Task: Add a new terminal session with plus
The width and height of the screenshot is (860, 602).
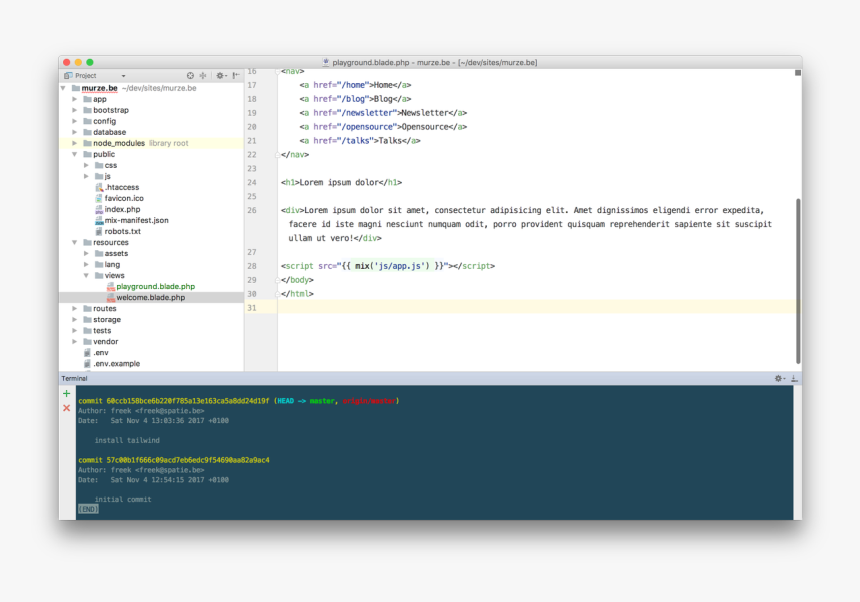Action: click(66, 394)
